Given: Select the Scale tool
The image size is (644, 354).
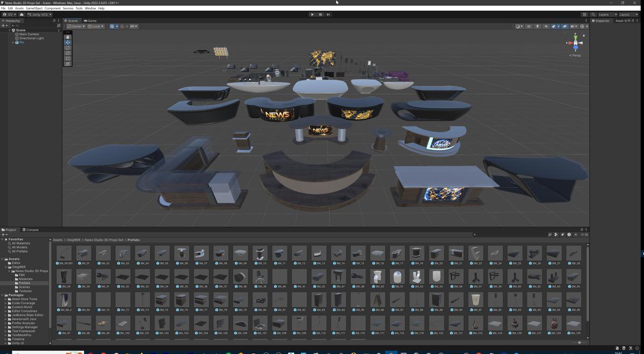Looking at the screenshot, I should point(68,53).
